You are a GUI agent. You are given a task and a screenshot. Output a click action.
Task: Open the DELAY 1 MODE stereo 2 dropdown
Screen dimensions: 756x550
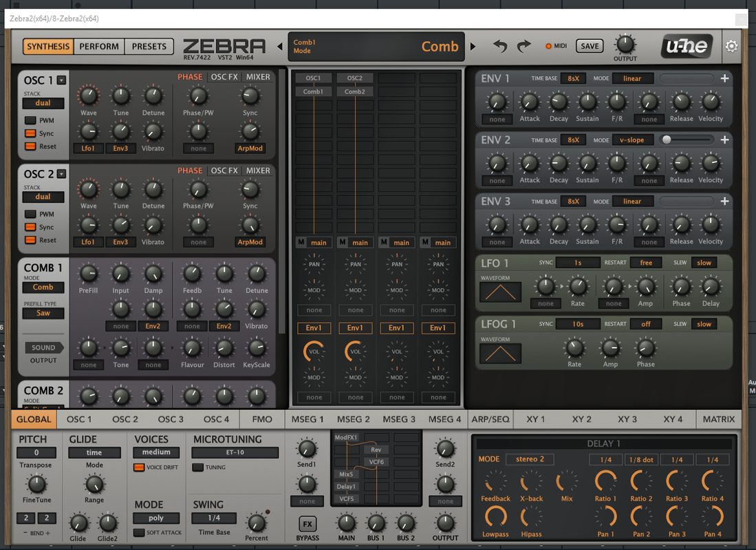point(530,459)
